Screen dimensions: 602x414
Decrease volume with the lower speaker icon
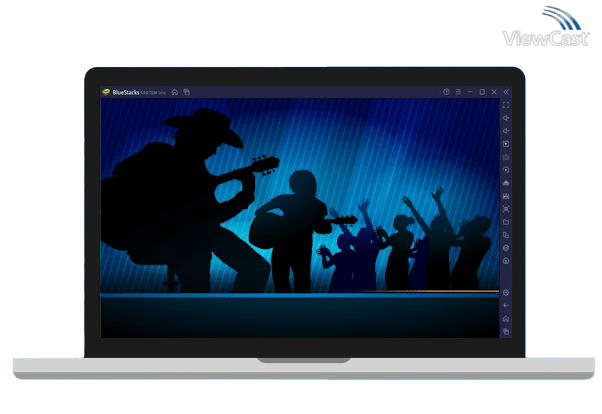pyautogui.click(x=506, y=131)
